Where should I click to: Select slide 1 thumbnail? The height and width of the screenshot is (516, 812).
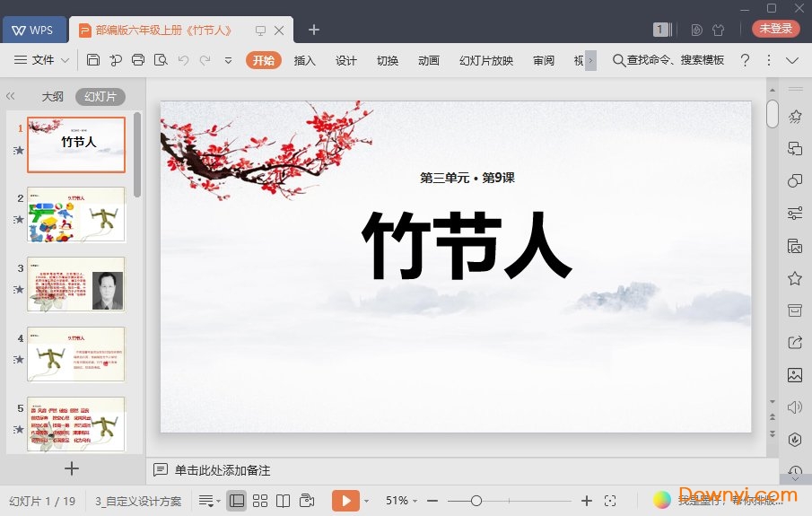[76, 144]
